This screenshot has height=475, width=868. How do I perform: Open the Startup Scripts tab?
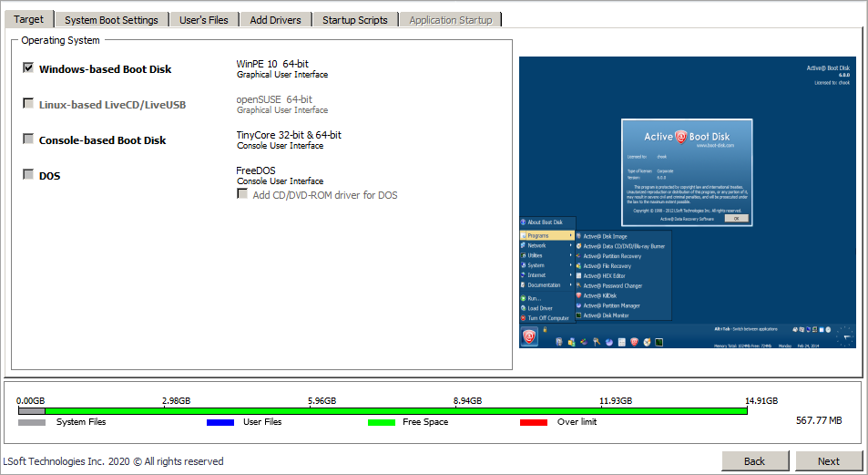355,20
